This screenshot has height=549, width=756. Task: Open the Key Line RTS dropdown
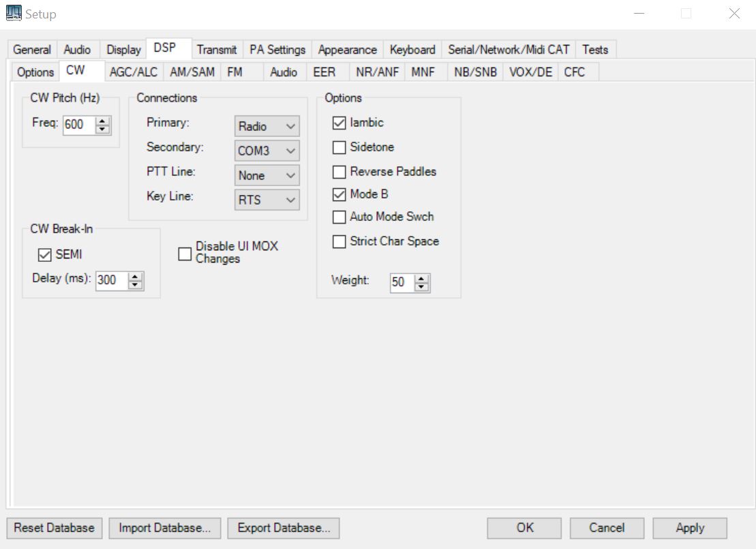pyautogui.click(x=267, y=200)
